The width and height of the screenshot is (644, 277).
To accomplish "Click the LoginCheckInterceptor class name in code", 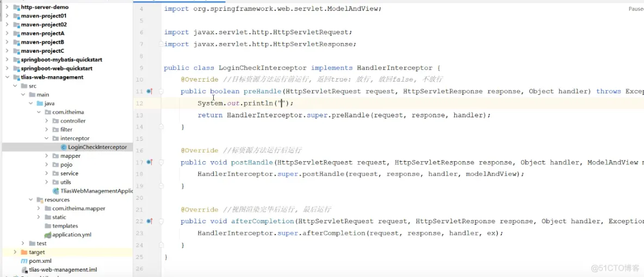I will [x=263, y=68].
